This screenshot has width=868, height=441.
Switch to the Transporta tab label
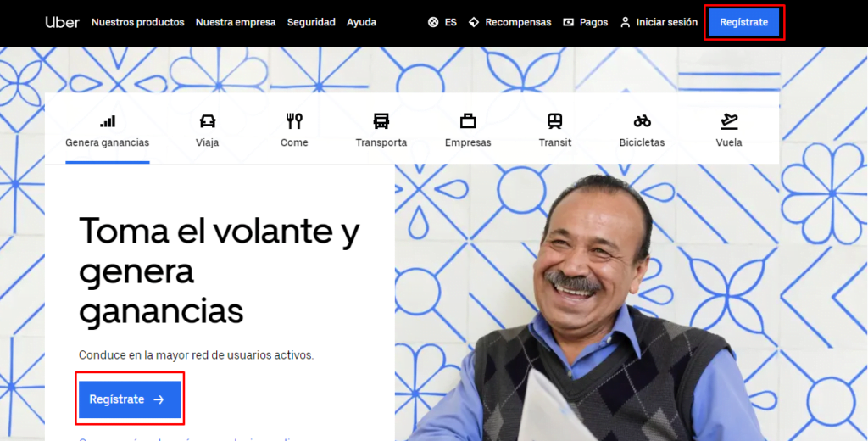pos(381,142)
